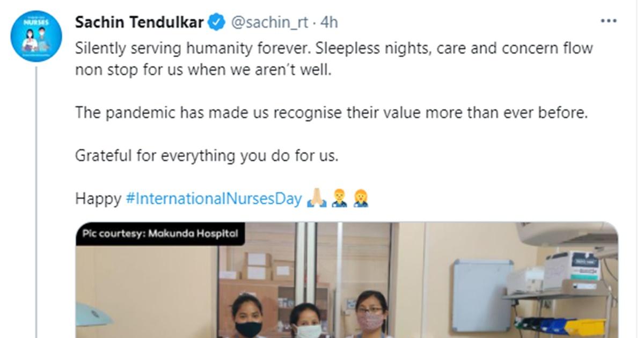644x338 pixels.
Task: Click the vertical thread line below avatar
Action: (x=36, y=204)
